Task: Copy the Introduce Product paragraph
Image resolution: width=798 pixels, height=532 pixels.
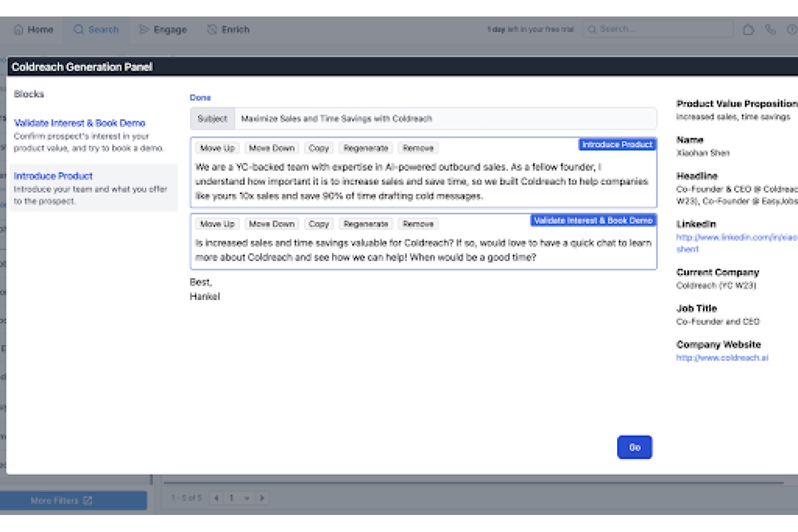Action: click(319, 148)
